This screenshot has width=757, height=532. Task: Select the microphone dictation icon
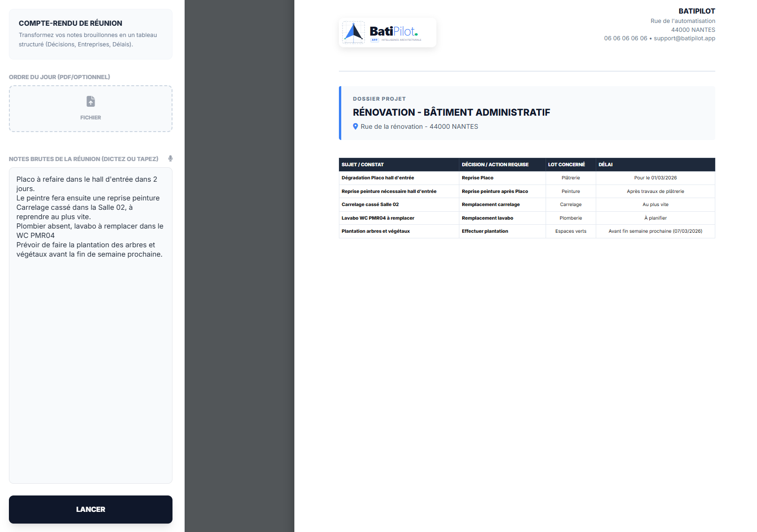170,158
